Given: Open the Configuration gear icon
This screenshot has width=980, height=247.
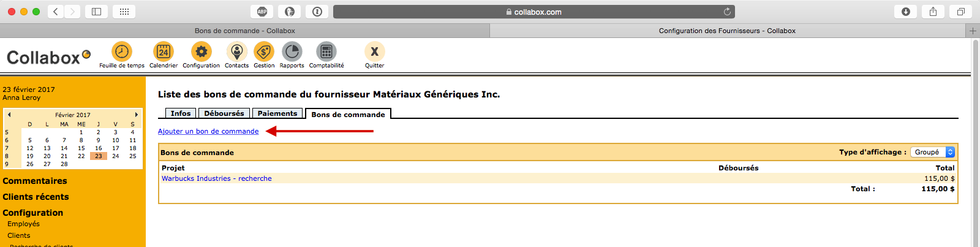Looking at the screenshot, I should [x=201, y=52].
